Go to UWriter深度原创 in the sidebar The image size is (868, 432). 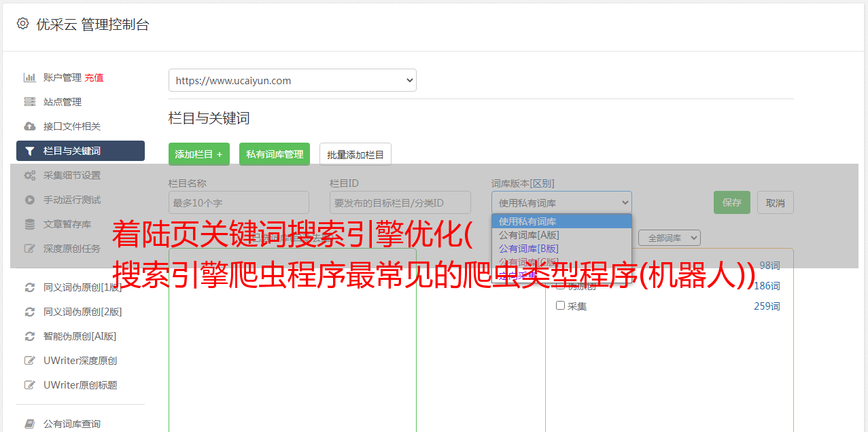[x=80, y=361]
